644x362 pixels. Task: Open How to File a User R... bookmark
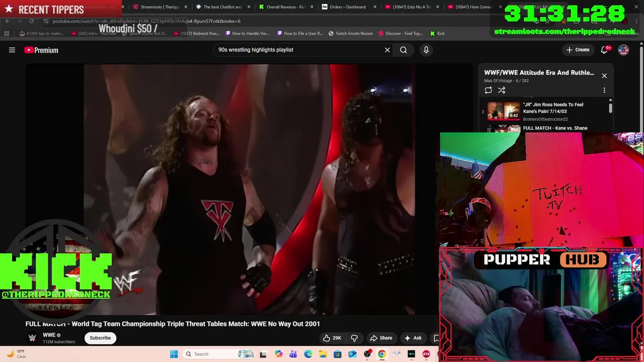pyautogui.click(x=300, y=34)
